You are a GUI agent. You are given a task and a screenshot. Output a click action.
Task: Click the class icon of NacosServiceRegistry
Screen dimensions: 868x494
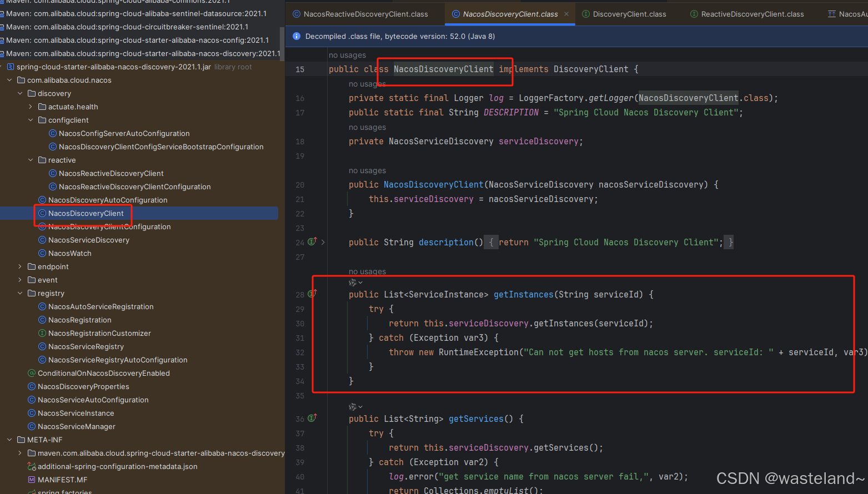(42, 346)
